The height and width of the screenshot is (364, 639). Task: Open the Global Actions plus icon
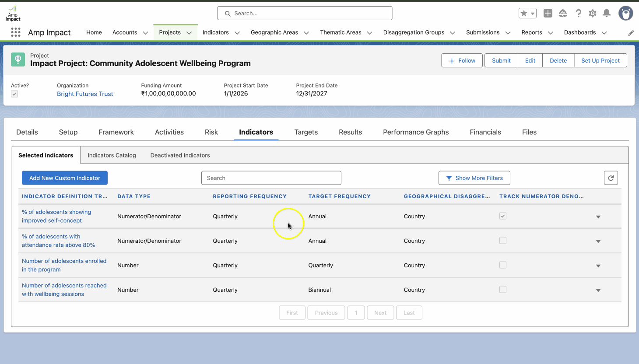548,14
